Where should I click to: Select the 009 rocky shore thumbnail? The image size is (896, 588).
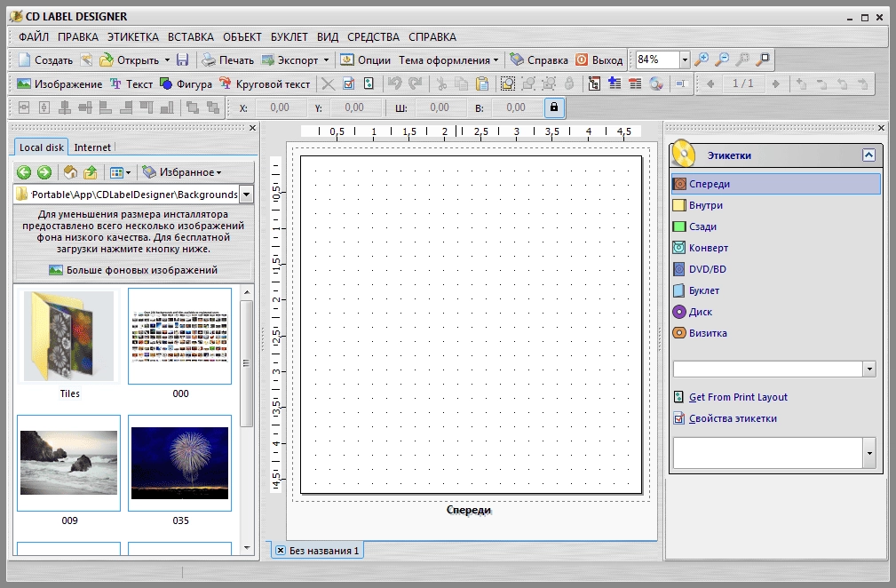pos(69,463)
